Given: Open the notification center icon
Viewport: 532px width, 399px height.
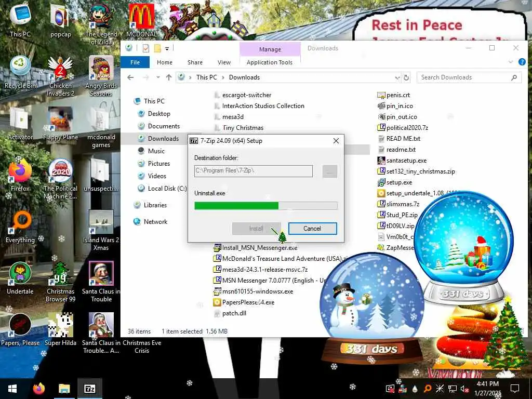Looking at the screenshot, I should click(x=515, y=389).
